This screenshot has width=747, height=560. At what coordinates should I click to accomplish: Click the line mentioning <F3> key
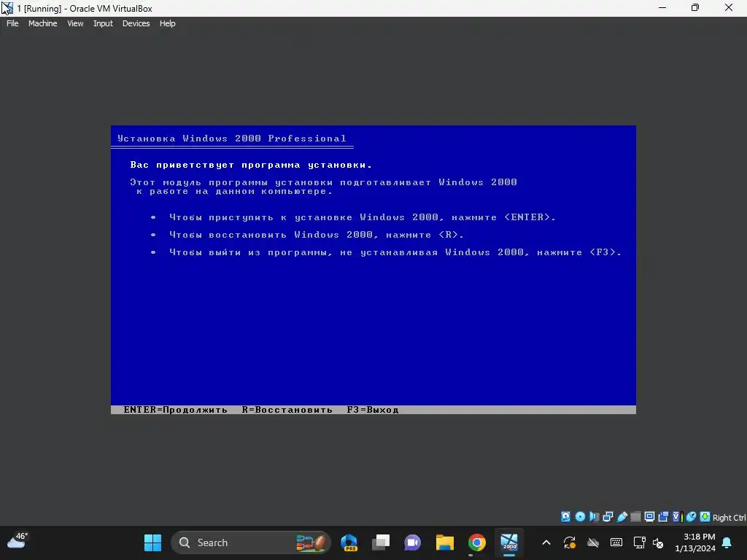395,252
